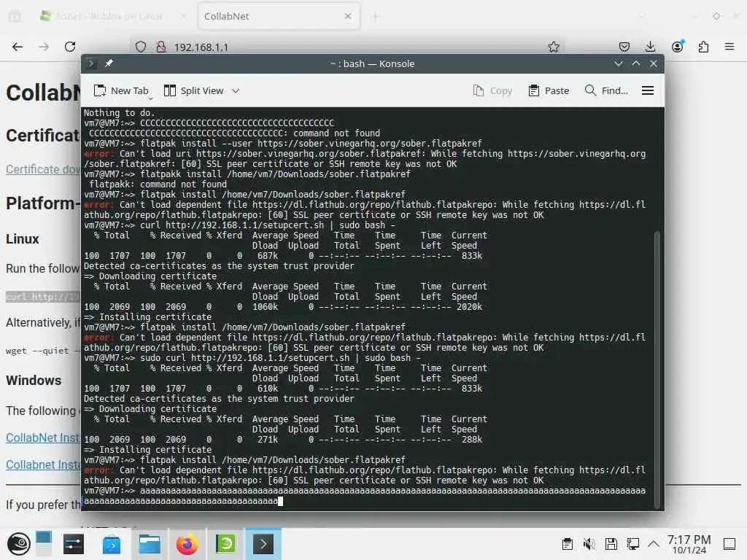Image resolution: width=747 pixels, height=560 pixels.
Task: Click the Konsole app icon in title bar
Action: pos(91,63)
